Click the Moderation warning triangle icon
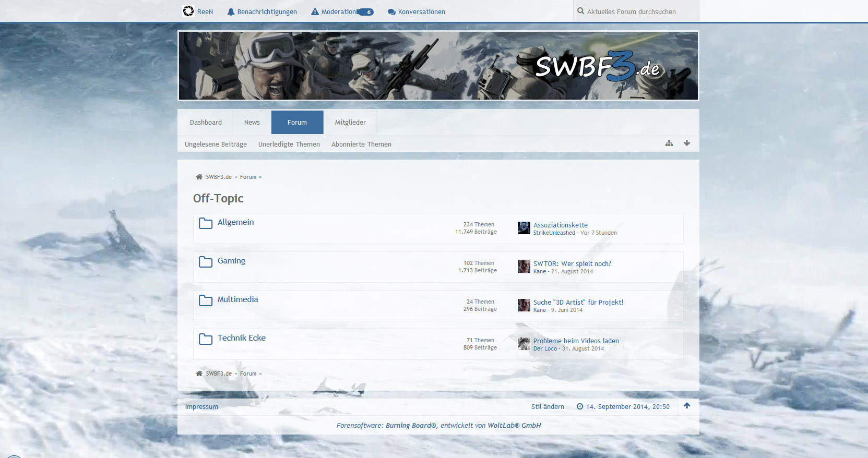This screenshot has height=458, width=868. tap(315, 11)
